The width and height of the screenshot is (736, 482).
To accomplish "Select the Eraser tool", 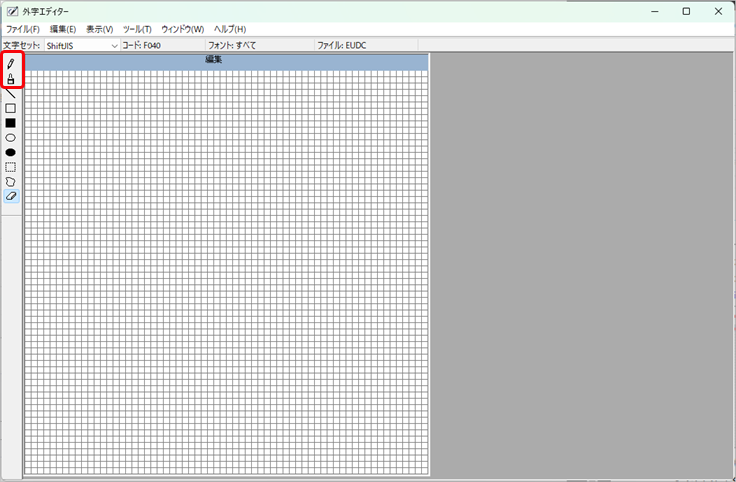I will pyautogui.click(x=11, y=196).
